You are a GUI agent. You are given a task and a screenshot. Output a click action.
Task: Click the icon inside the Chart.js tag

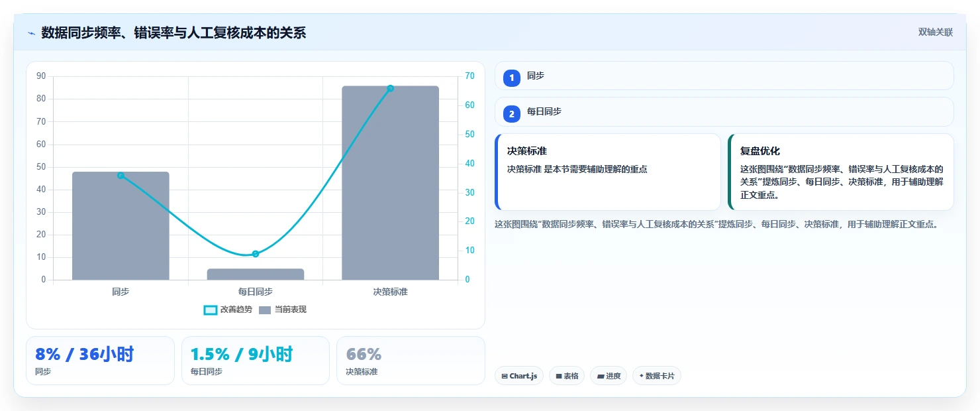tap(505, 376)
